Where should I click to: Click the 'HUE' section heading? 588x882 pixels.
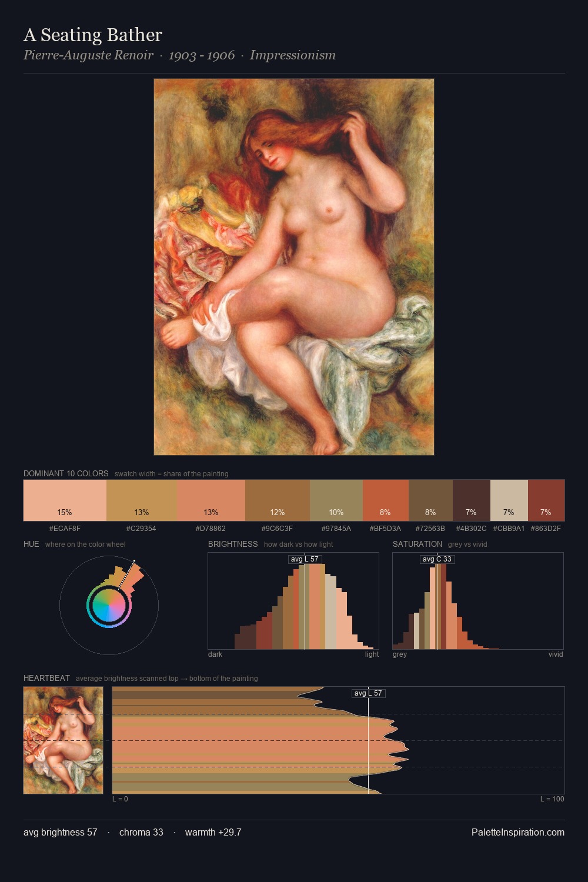click(x=31, y=544)
